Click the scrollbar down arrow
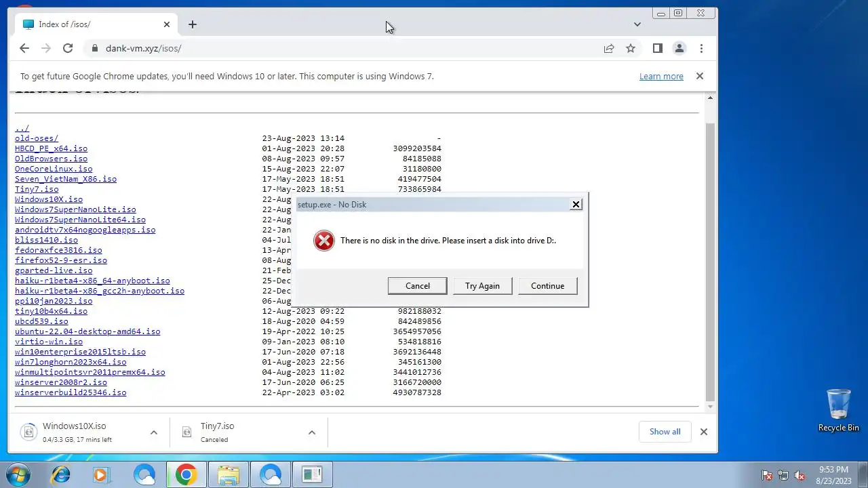The width and height of the screenshot is (868, 488). pyautogui.click(x=710, y=407)
